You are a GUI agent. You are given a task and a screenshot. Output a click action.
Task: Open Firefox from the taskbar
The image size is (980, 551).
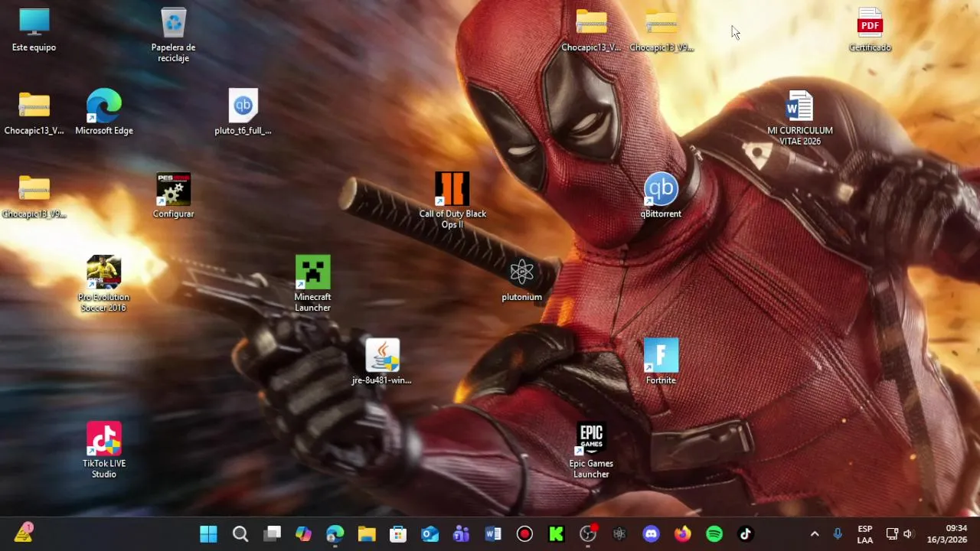click(x=682, y=534)
